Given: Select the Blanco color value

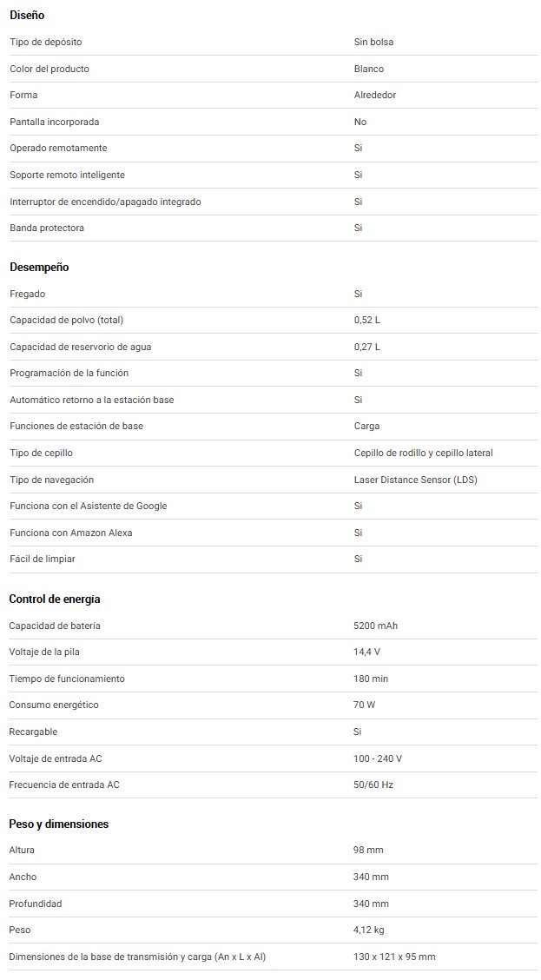Looking at the screenshot, I should 369,69.
